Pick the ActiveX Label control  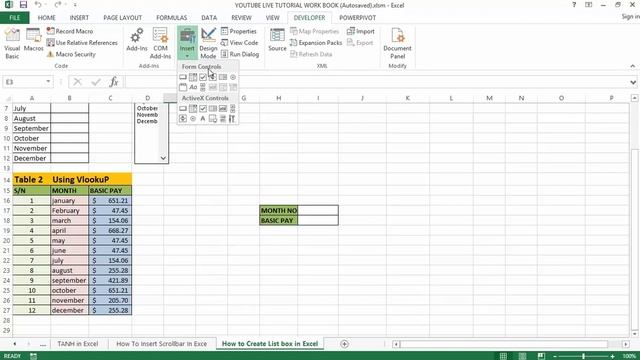pyautogui.click(x=203, y=118)
